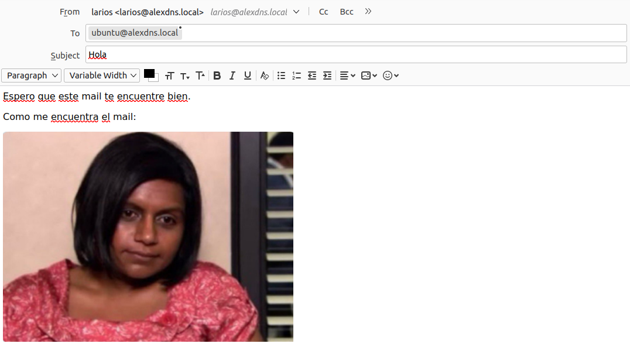
Task: Toggle underline formatting
Action: click(x=248, y=75)
